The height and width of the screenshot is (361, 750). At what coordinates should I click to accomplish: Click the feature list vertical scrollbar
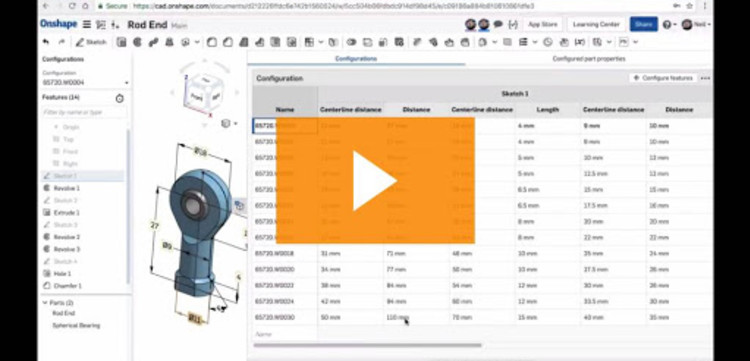128,206
